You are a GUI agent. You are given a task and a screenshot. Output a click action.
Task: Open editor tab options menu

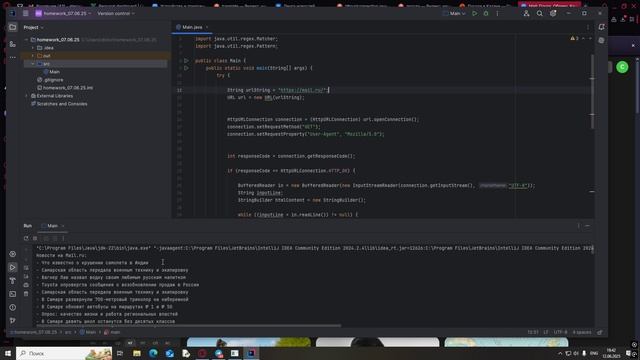coord(588,27)
